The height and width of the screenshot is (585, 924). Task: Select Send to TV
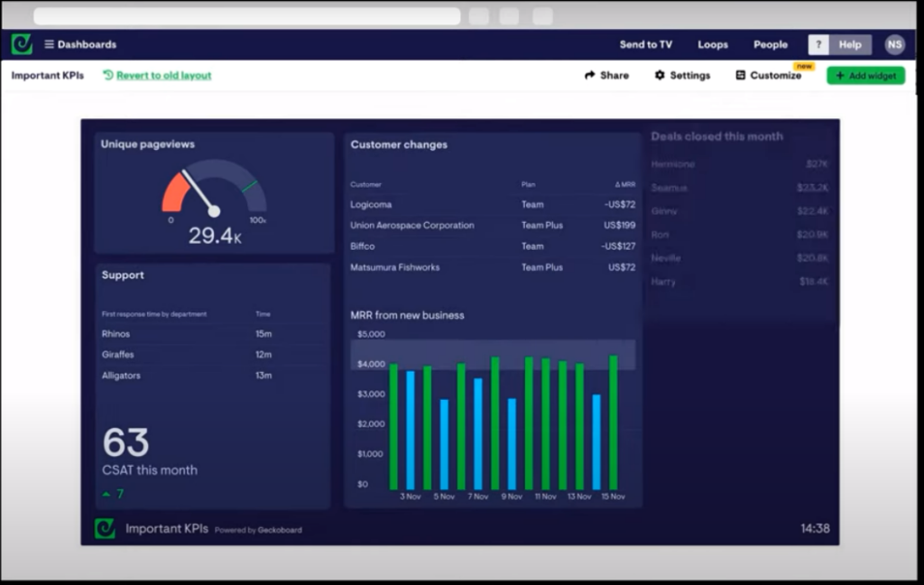click(646, 43)
